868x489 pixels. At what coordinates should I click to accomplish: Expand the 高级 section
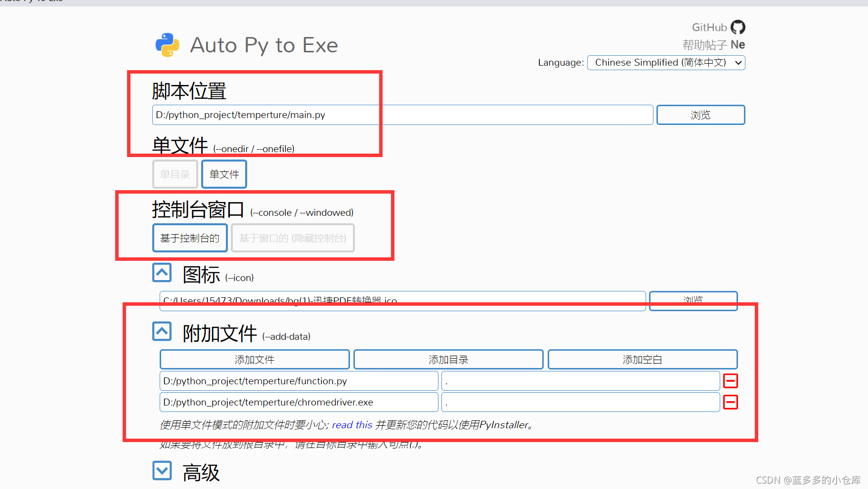pos(162,471)
